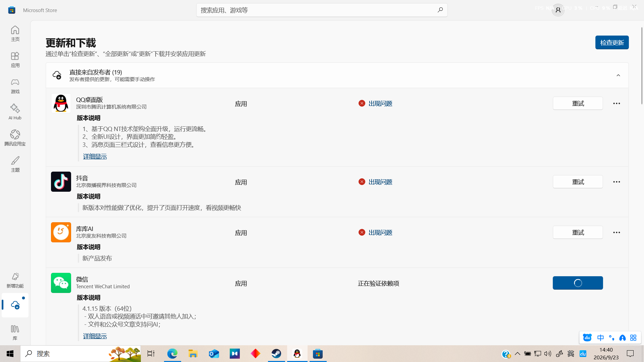The width and height of the screenshot is (644, 362).
Task: Retry the 抖音 update with 重试
Action: (x=578, y=182)
